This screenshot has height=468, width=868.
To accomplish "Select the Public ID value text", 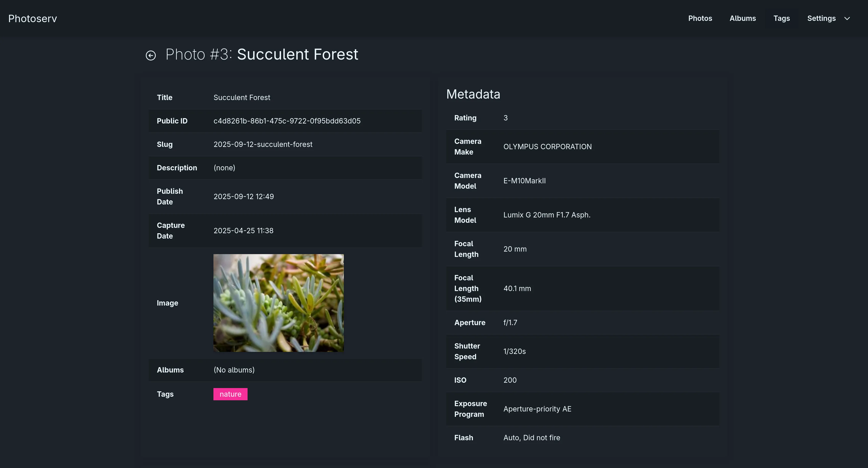I will pos(287,121).
